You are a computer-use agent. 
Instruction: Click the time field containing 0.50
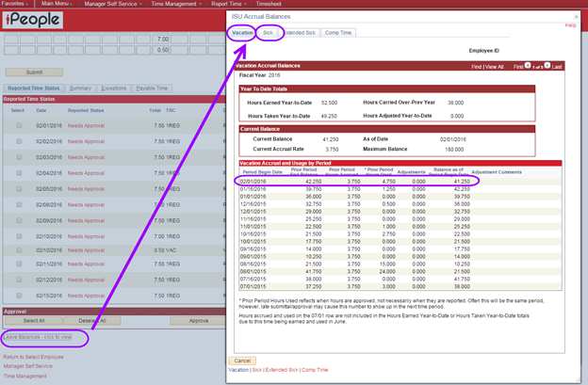click(x=160, y=50)
